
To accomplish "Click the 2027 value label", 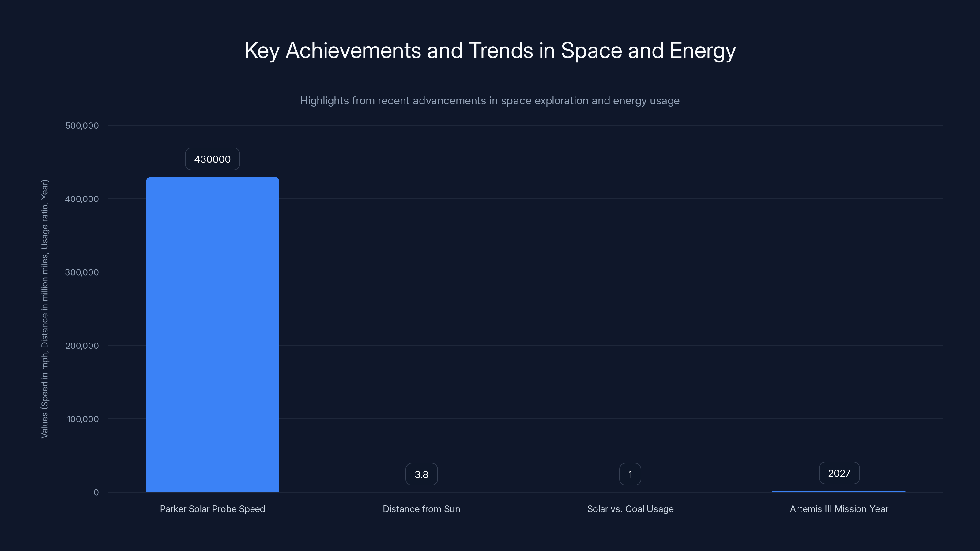I will (x=839, y=473).
